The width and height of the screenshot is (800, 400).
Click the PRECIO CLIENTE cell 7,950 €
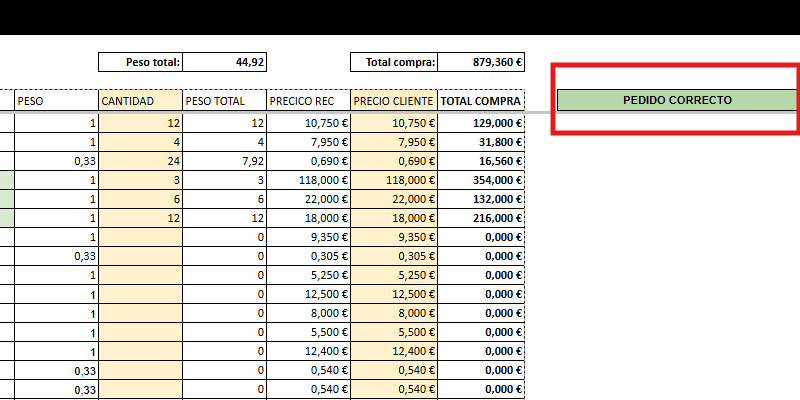tap(394, 142)
